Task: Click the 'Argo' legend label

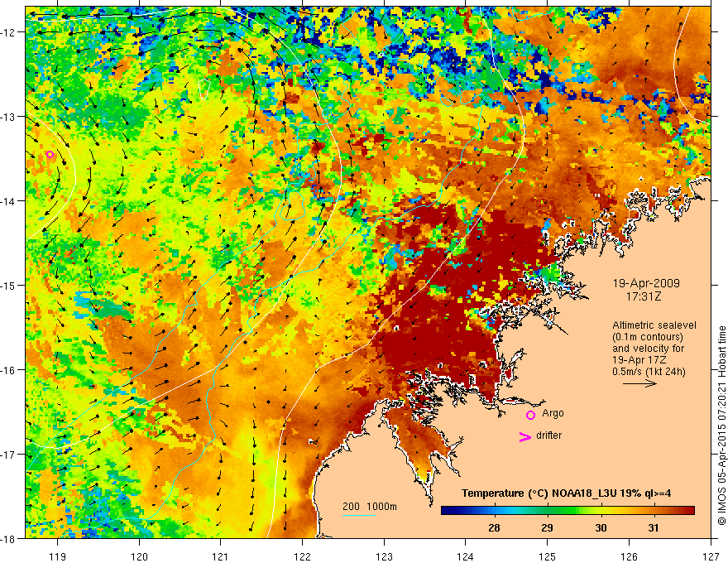Action: click(x=553, y=413)
